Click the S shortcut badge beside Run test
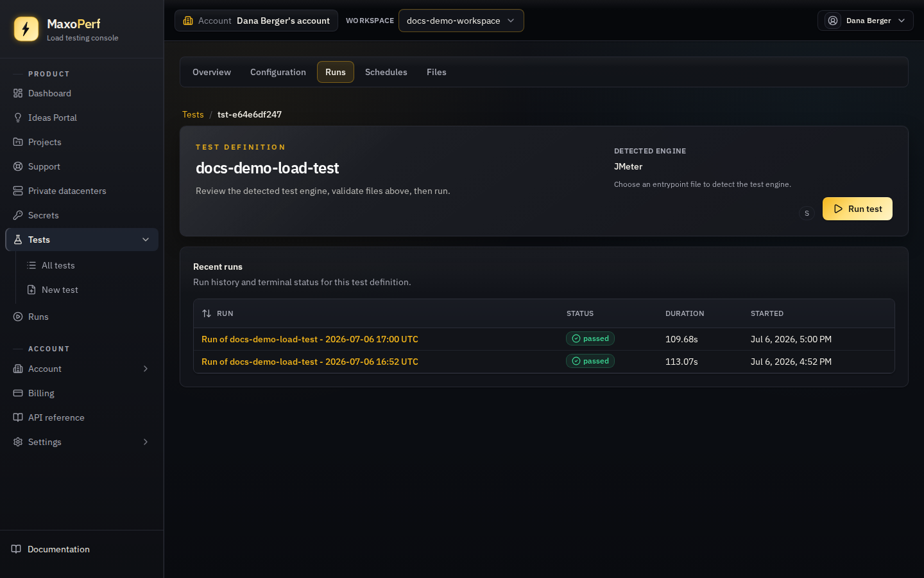Viewport: 924px width, 578px height. point(807,213)
